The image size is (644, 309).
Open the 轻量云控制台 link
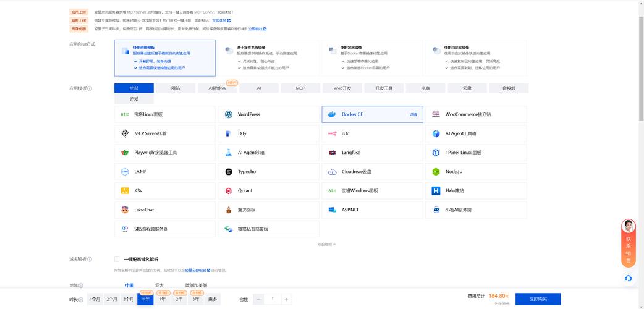[x=197, y=270]
